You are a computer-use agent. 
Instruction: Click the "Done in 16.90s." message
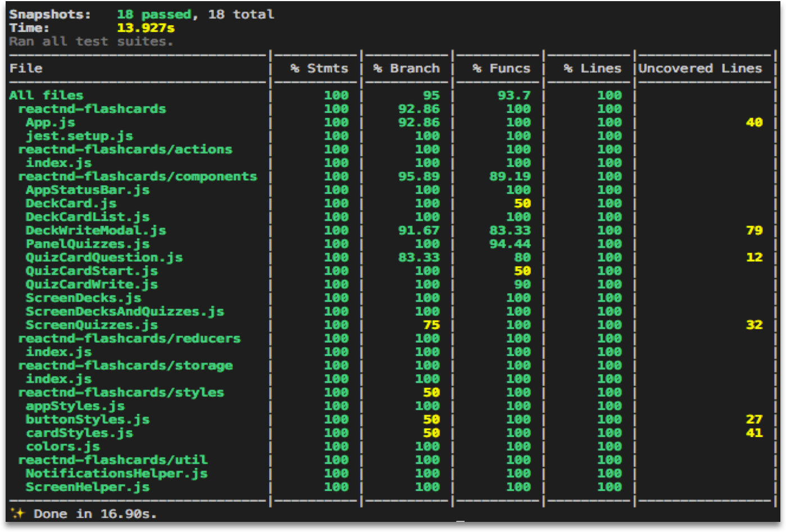tap(95, 513)
